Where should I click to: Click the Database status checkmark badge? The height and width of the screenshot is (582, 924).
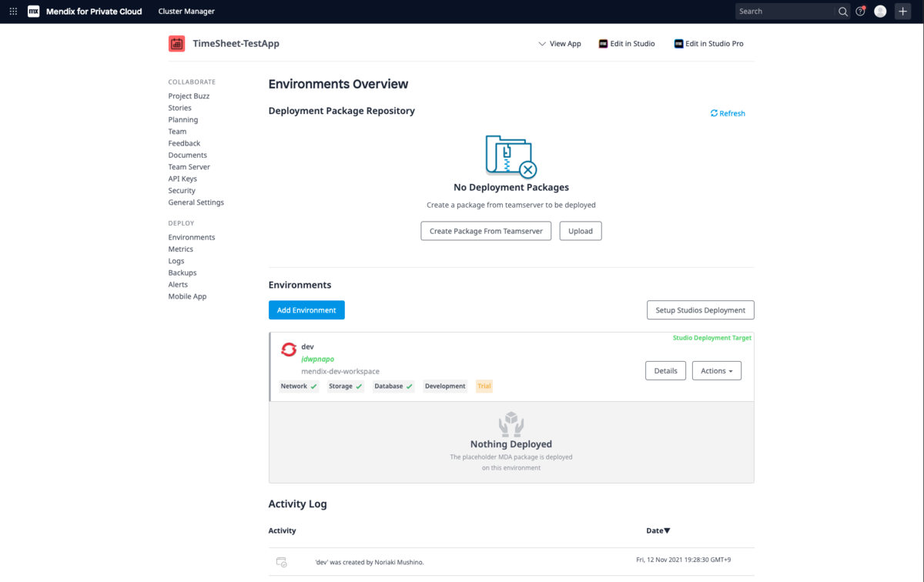[x=393, y=386]
